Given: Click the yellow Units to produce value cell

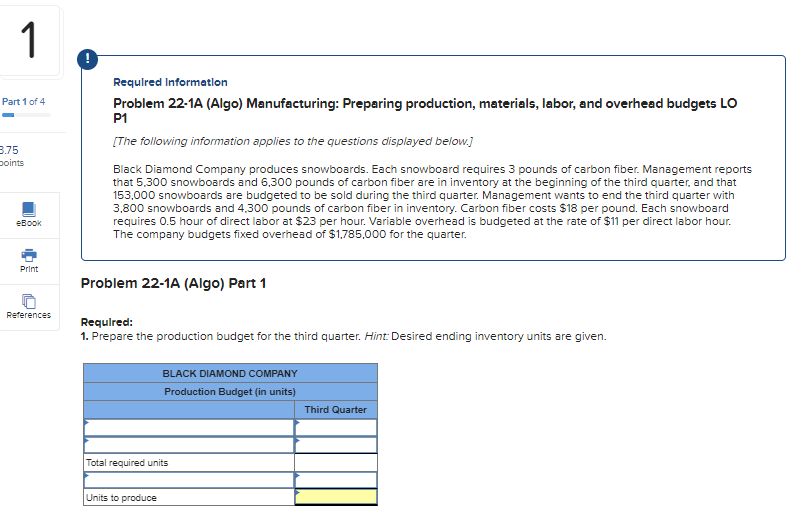Looking at the screenshot, I should 336,497.
